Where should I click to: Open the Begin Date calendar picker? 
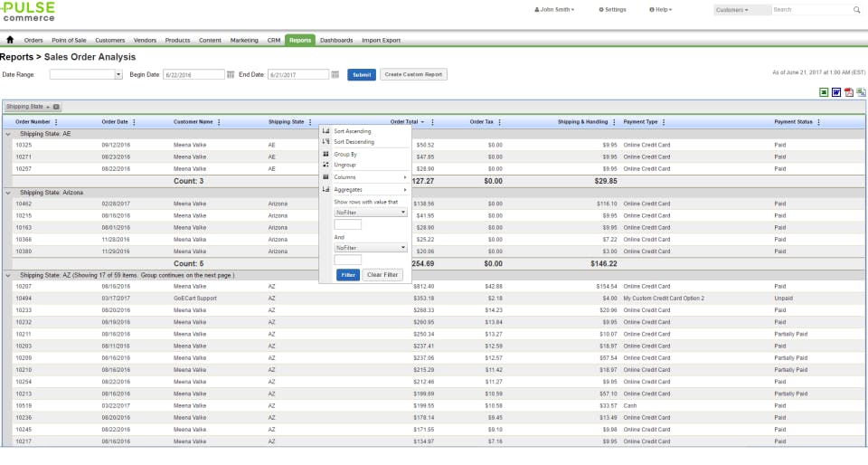231,74
